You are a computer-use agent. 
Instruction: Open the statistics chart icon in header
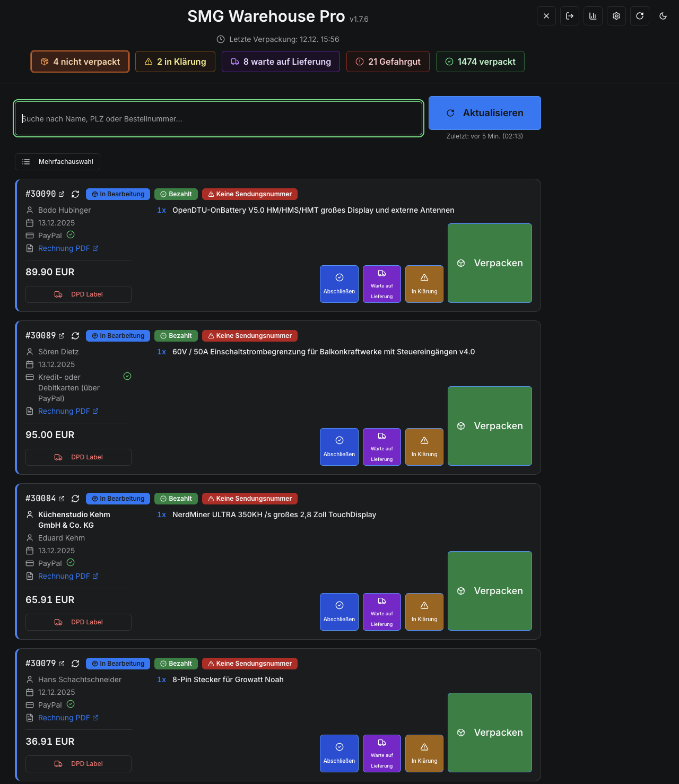tap(593, 16)
